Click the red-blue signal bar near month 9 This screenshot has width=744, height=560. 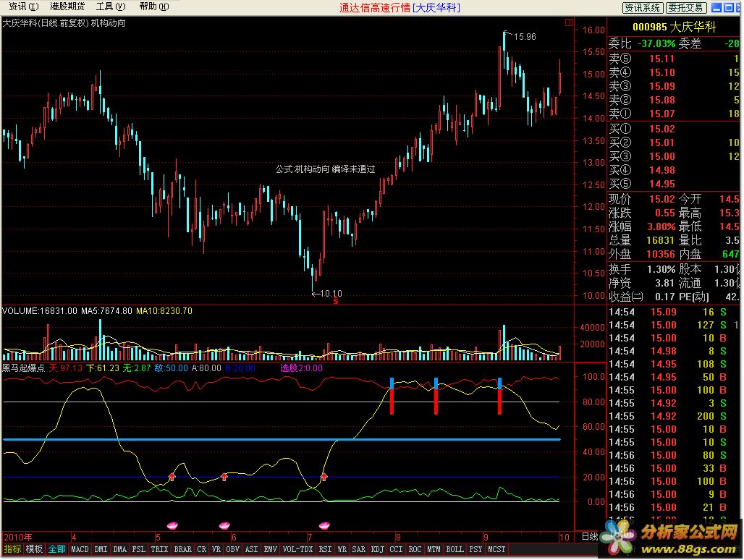click(x=499, y=396)
